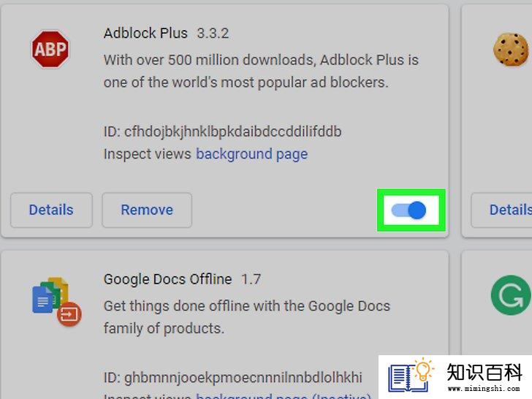Click the Google Docs Offline title
This screenshot has height=399, width=532.
[x=168, y=279]
